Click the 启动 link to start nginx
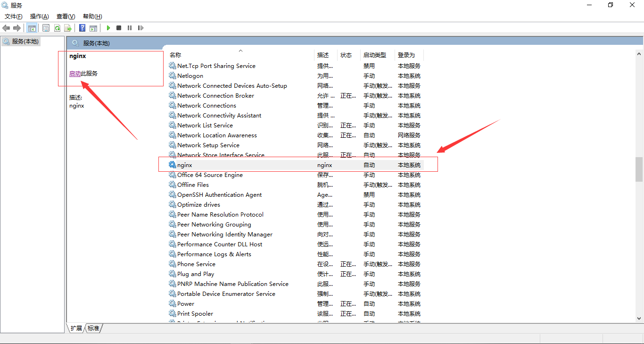 pos(75,74)
